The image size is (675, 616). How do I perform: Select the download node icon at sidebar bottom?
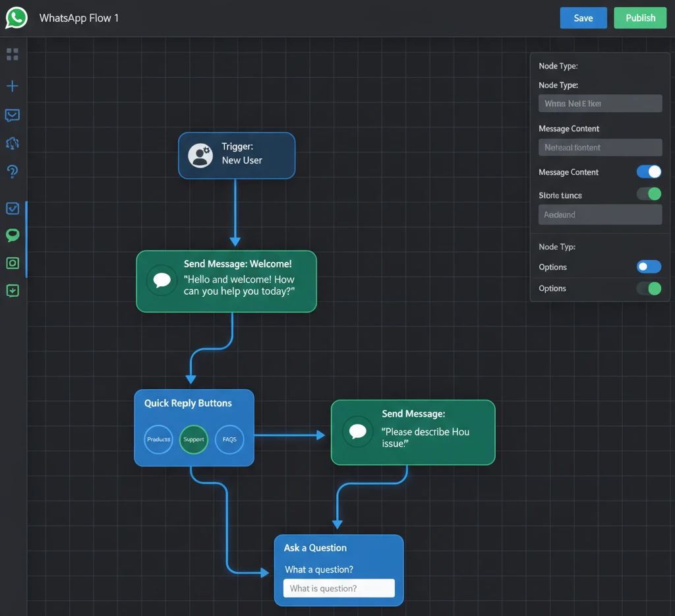click(x=12, y=290)
